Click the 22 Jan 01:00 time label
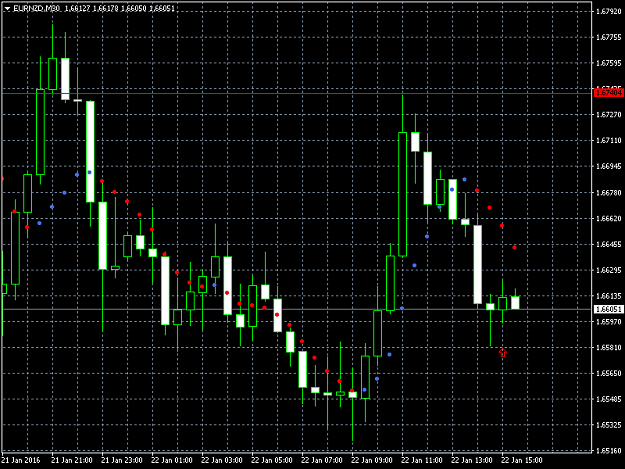 (172, 460)
